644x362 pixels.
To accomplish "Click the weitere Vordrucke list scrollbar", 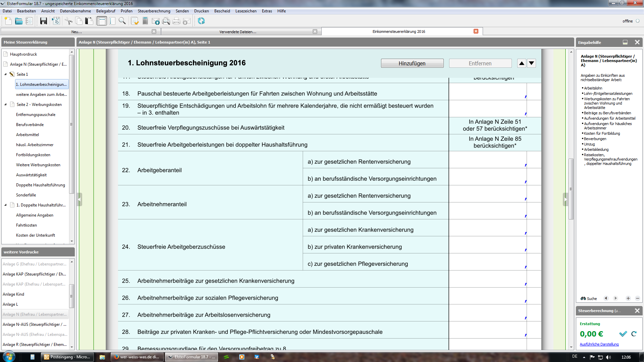I will pos(71,296).
